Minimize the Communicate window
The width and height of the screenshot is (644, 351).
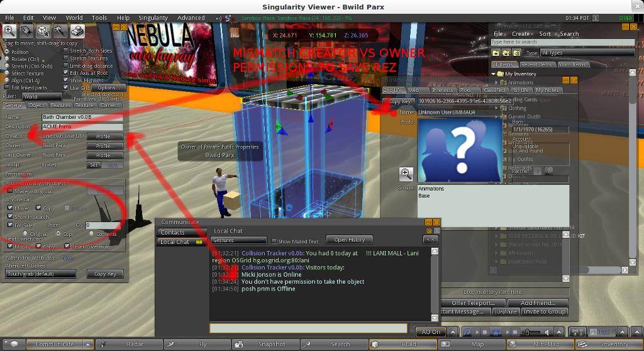click(428, 222)
